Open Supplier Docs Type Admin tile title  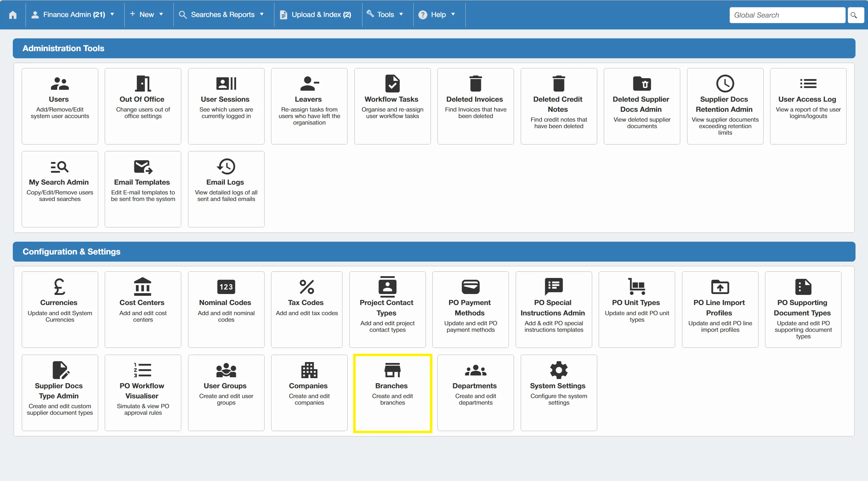pyautogui.click(x=59, y=391)
